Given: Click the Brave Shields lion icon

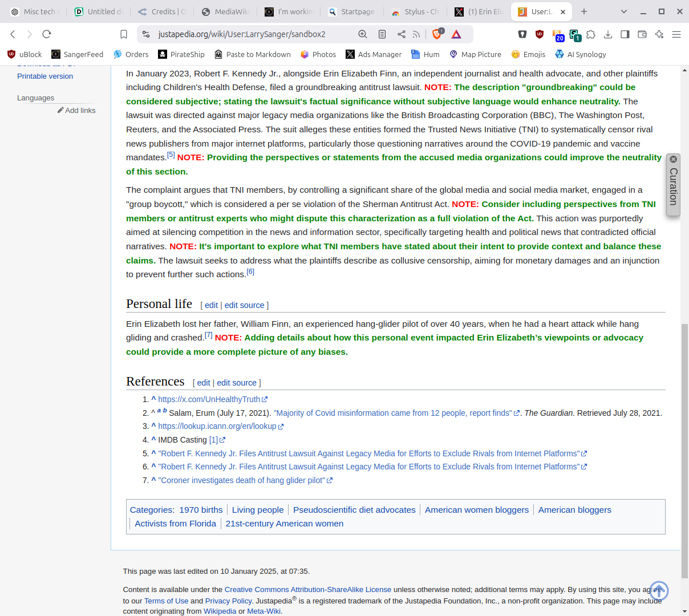Looking at the screenshot, I should 437,34.
